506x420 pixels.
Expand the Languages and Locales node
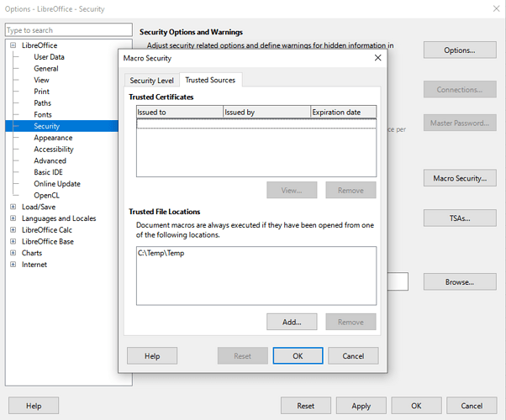13,218
